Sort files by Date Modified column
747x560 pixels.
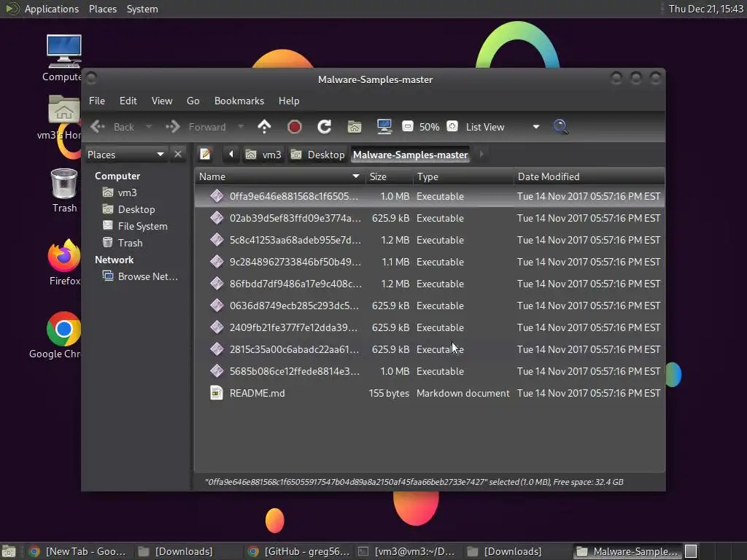click(589, 176)
